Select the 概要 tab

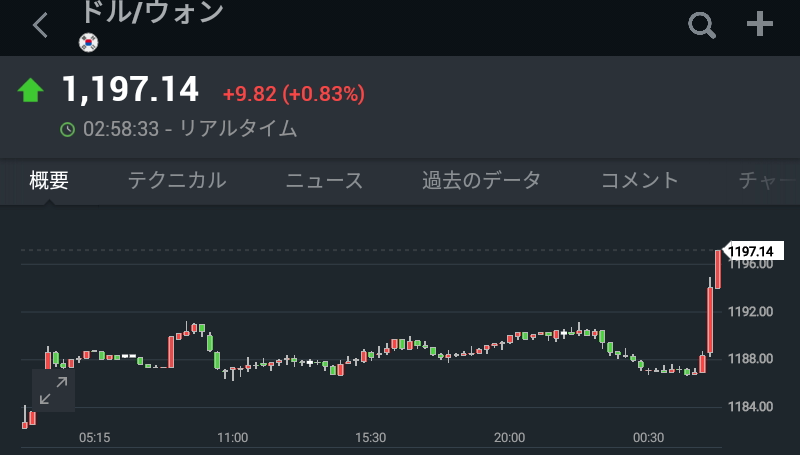click(49, 181)
